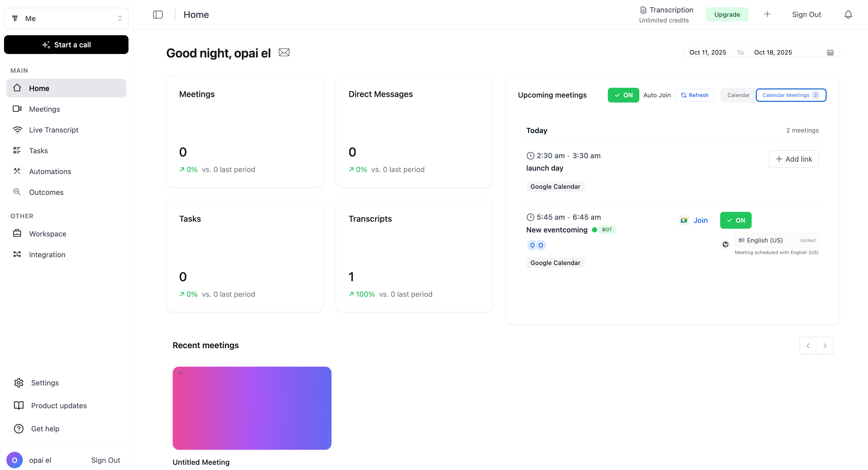The image size is (868, 470).
Task: Go to next recent meetings page
Action: 824,346
